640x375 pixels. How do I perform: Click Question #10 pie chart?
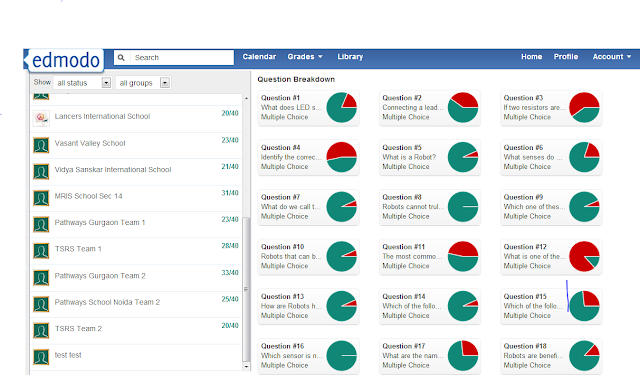[342, 257]
